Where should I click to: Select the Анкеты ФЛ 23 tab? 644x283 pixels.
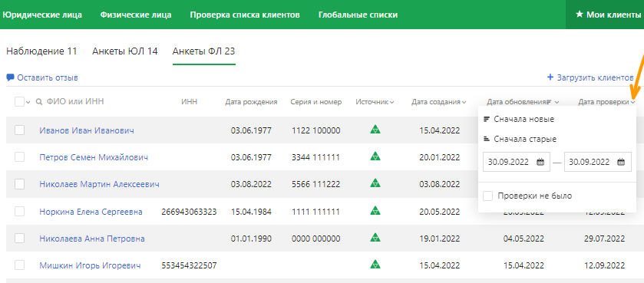(203, 51)
